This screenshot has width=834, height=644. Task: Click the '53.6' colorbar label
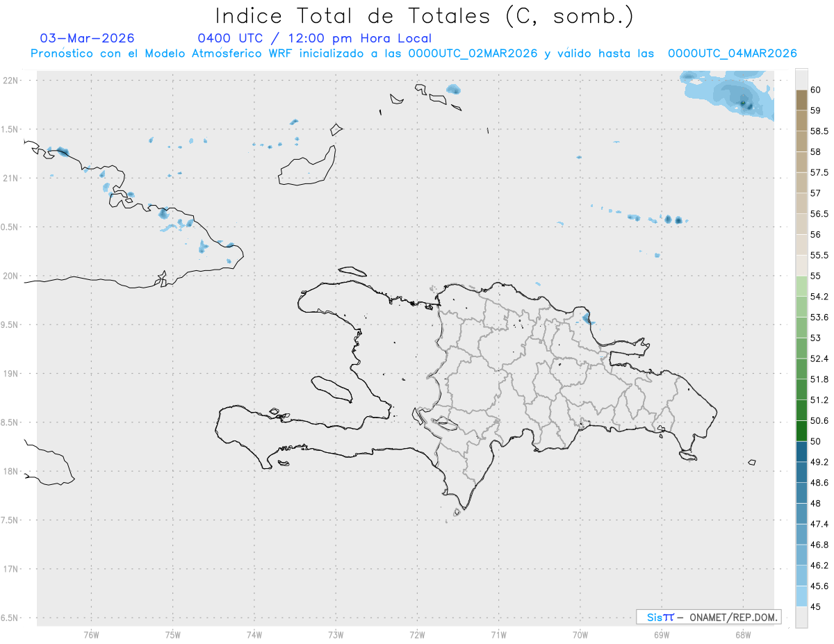click(x=819, y=317)
